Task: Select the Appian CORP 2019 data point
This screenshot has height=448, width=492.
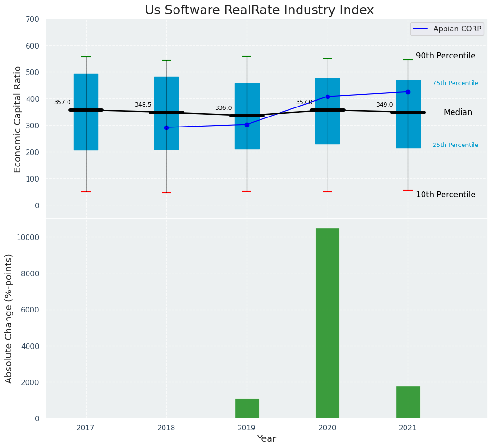Action: (x=247, y=125)
